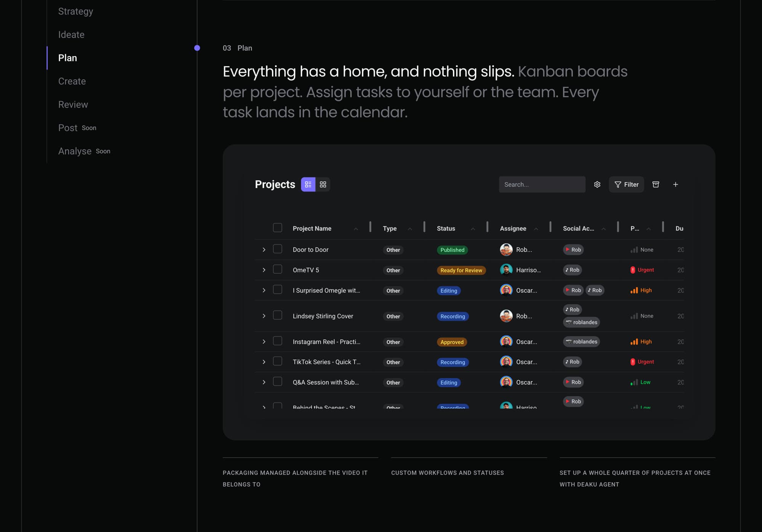Viewport: 762px width, 532px height.
Task: Click the purple timeline dot beside Plan
Action: tap(197, 48)
